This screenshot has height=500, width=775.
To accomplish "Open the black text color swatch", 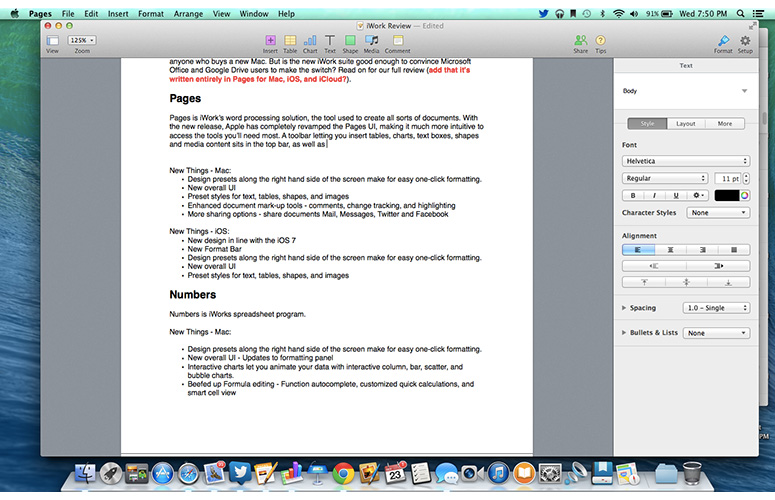I will click(x=727, y=196).
